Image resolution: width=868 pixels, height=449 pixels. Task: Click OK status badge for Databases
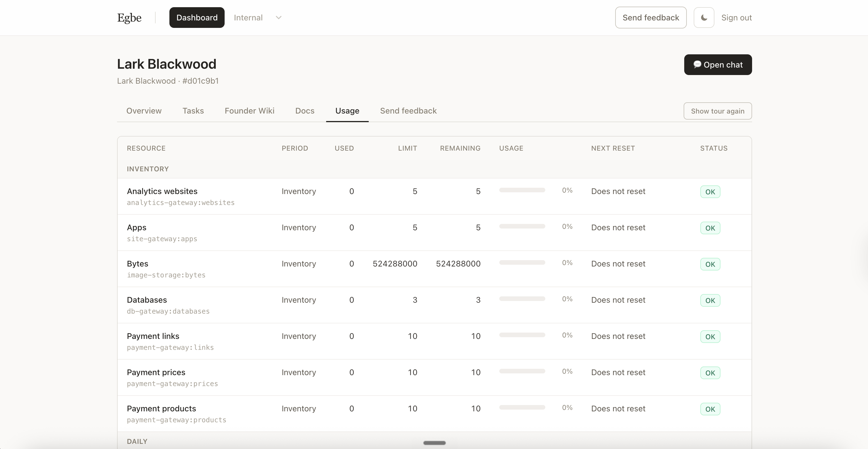click(710, 300)
